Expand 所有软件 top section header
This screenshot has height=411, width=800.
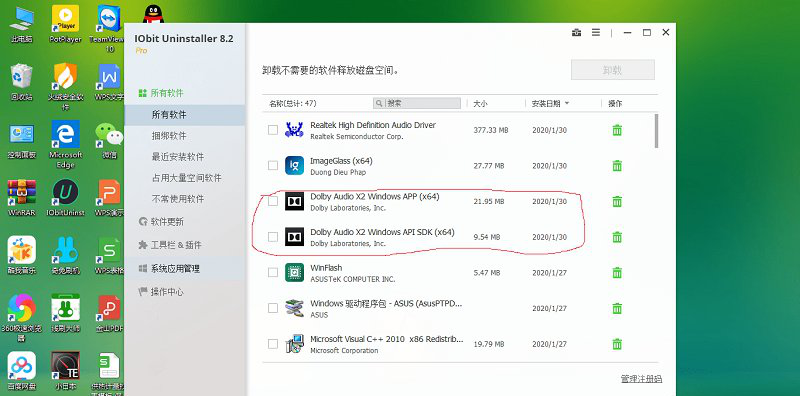(161, 93)
